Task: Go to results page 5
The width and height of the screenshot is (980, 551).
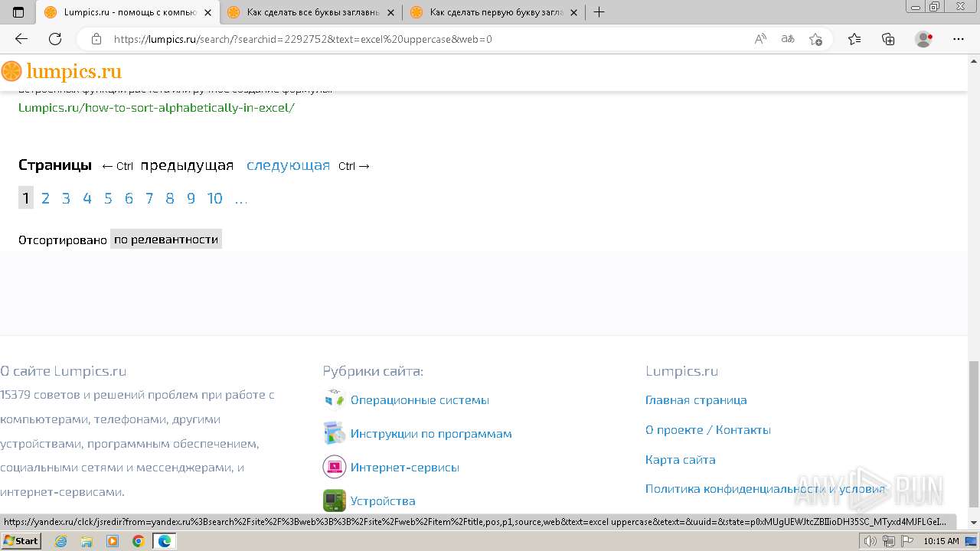Action: pos(108,199)
